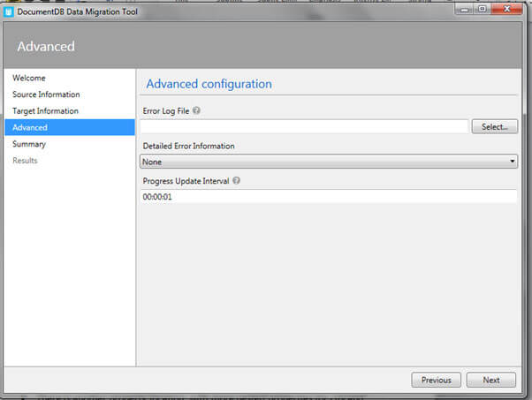Click the Error Log File label

(x=166, y=111)
